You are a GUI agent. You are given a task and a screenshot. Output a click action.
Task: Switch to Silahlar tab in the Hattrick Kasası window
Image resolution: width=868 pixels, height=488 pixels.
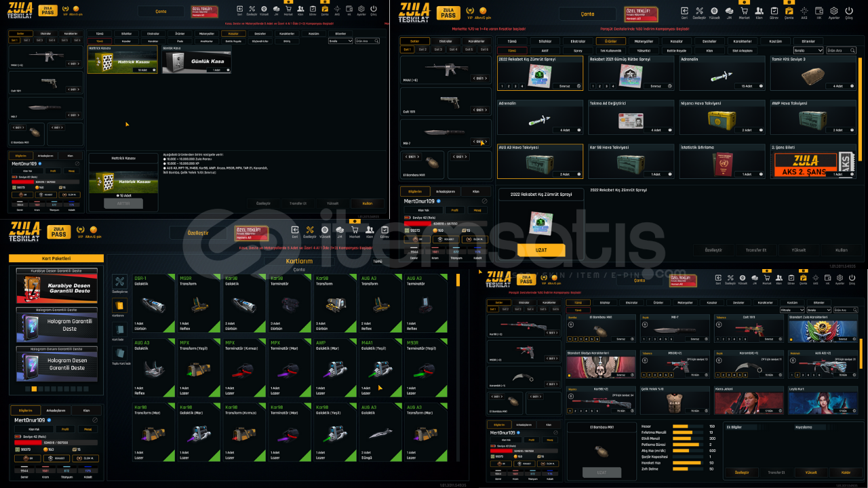point(127,33)
